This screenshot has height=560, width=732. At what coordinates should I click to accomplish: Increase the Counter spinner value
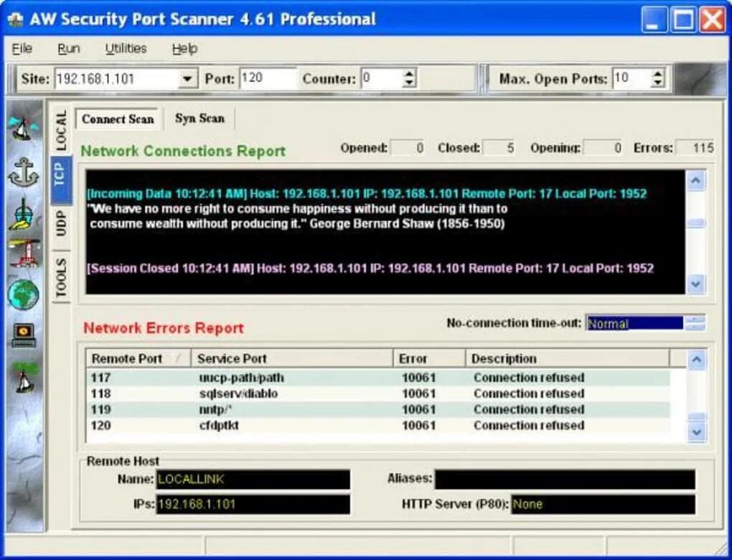pos(408,74)
